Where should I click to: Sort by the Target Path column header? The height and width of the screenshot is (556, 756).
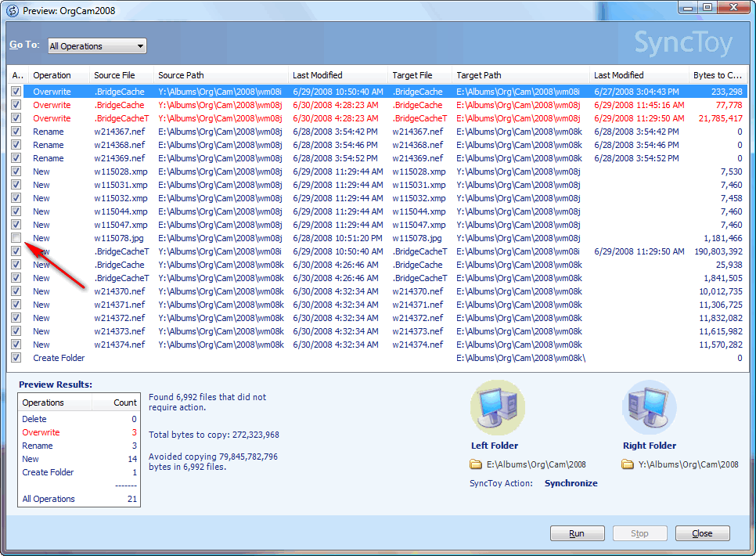click(x=520, y=75)
